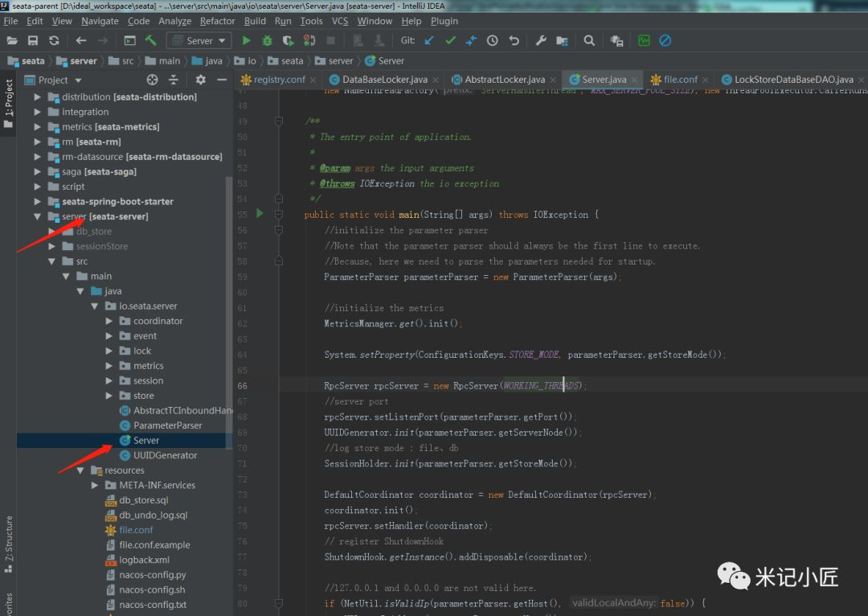Click the Run with Coverage icon
Image resolution: width=868 pixels, height=616 pixels.
tap(288, 40)
